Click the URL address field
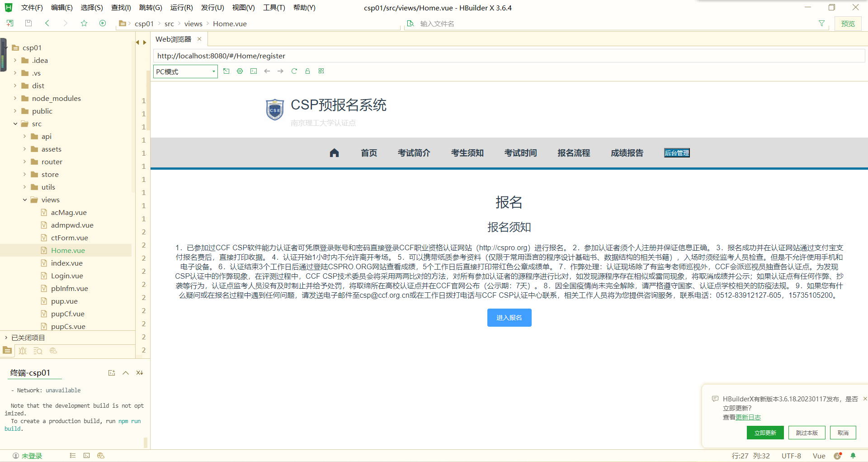 click(509, 56)
